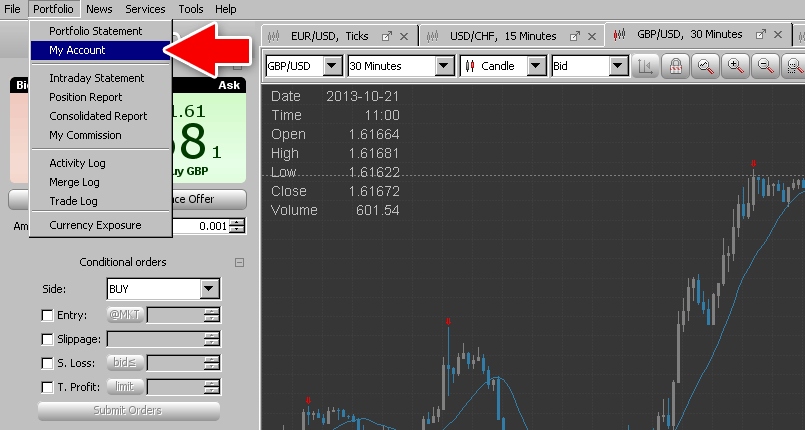Click chart icon on USD/CHF tab
The height and width of the screenshot is (430, 805).
[x=433, y=36]
